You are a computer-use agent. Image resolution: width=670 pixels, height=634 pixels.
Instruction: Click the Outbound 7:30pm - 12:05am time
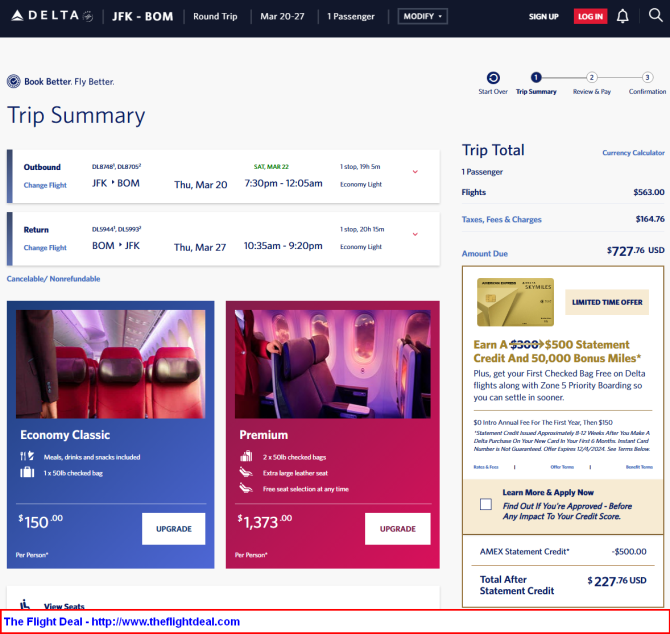click(x=283, y=183)
